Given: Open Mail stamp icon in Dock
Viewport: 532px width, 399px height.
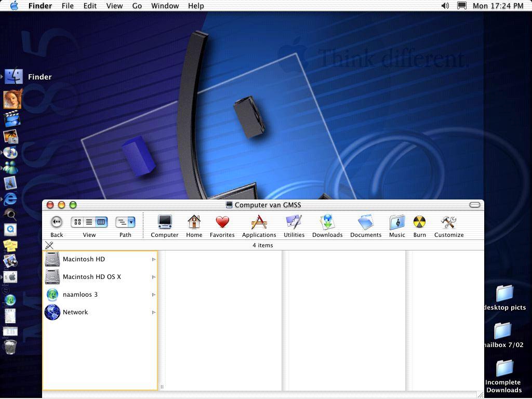Looking at the screenshot, I should click(10, 183).
